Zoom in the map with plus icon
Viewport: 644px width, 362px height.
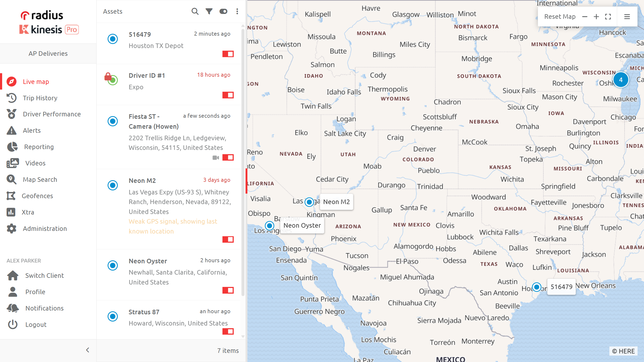(x=596, y=17)
